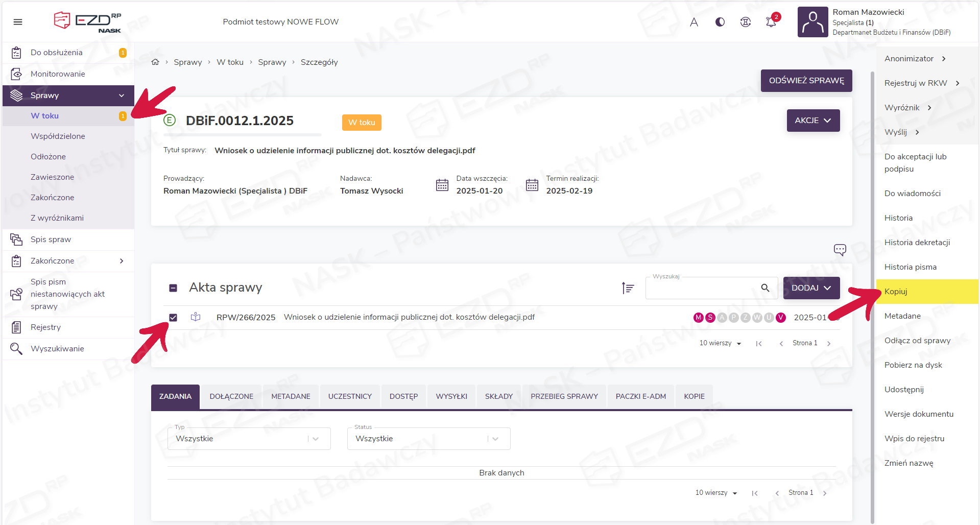Open the comments speech bubble icon
This screenshot has height=525, width=980.
840,249
